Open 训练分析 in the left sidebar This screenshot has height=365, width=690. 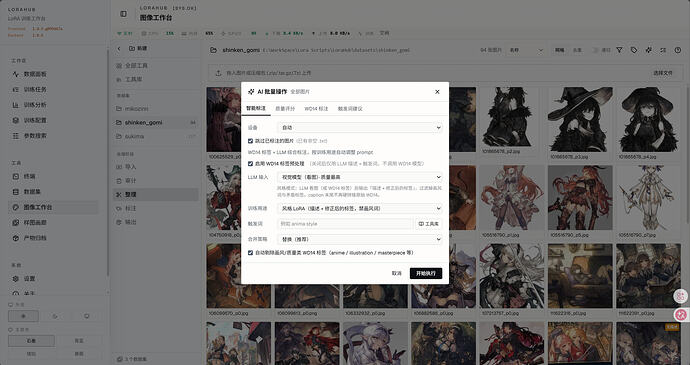point(53,105)
